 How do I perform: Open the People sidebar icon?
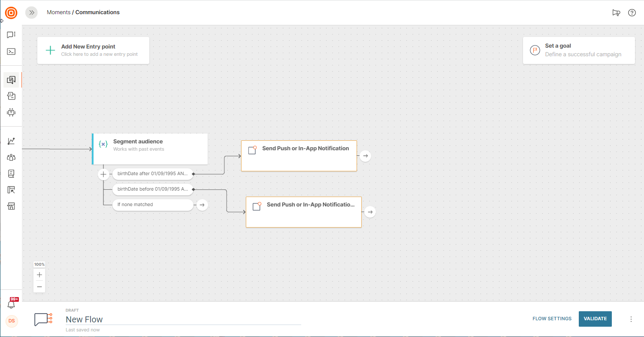(x=11, y=157)
